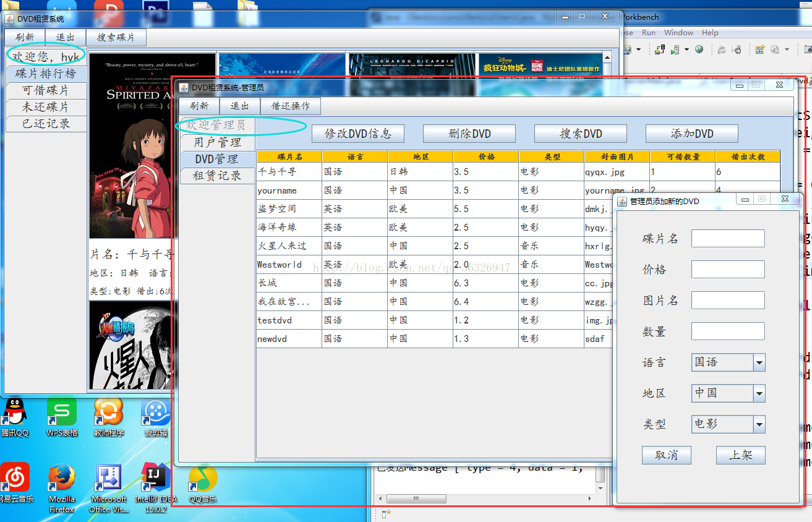Open the 爱剪辑 desktop shortcut

(156, 417)
